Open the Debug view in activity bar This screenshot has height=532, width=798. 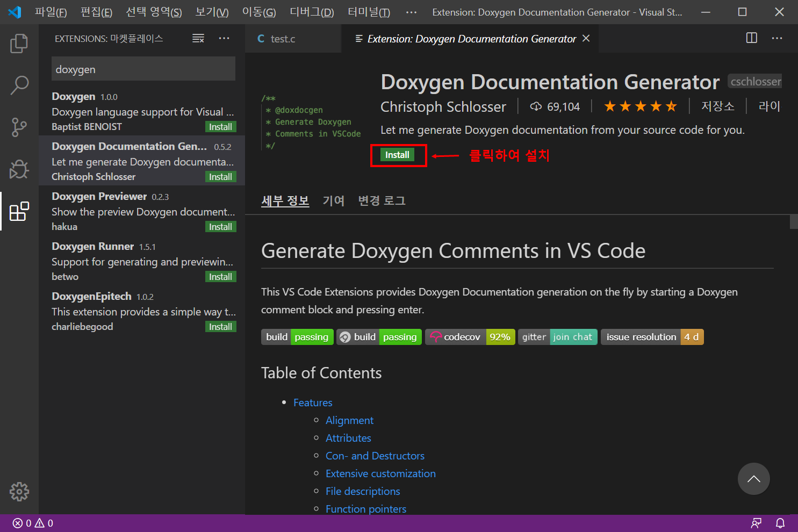[x=19, y=169]
